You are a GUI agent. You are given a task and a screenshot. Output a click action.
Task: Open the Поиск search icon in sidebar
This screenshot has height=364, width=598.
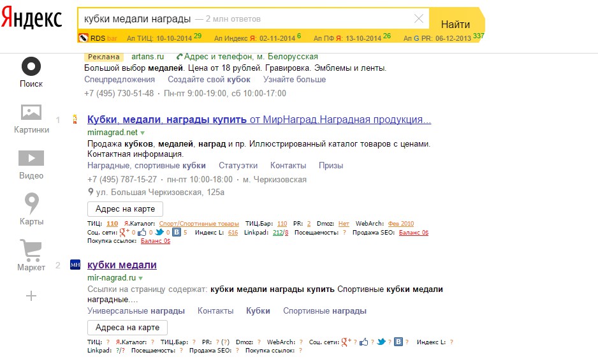tap(31, 67)
